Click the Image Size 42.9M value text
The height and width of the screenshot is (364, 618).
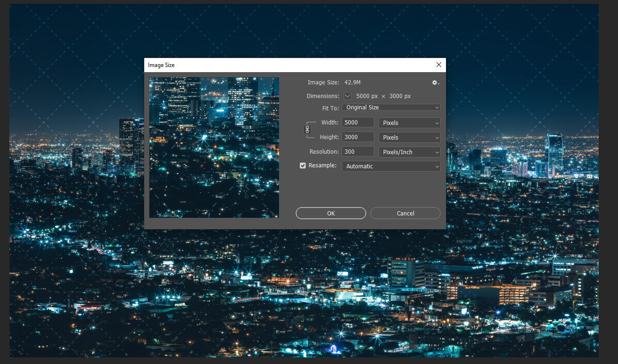tap(353, 83)
